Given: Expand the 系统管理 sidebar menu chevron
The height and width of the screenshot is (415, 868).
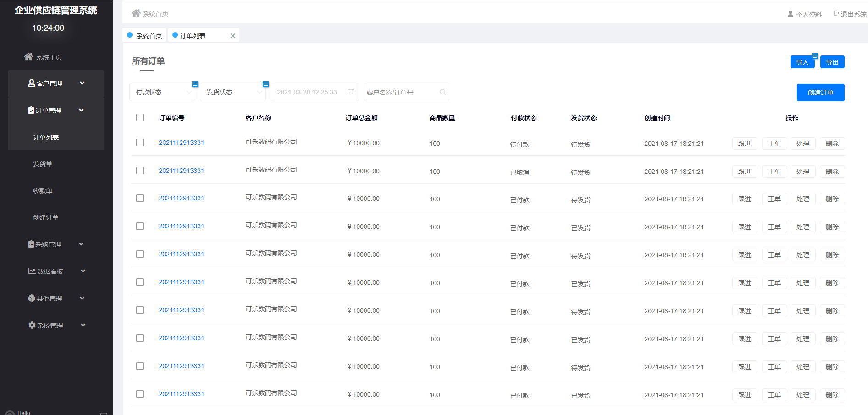Looking at the screenshot, I should [83, 325].
